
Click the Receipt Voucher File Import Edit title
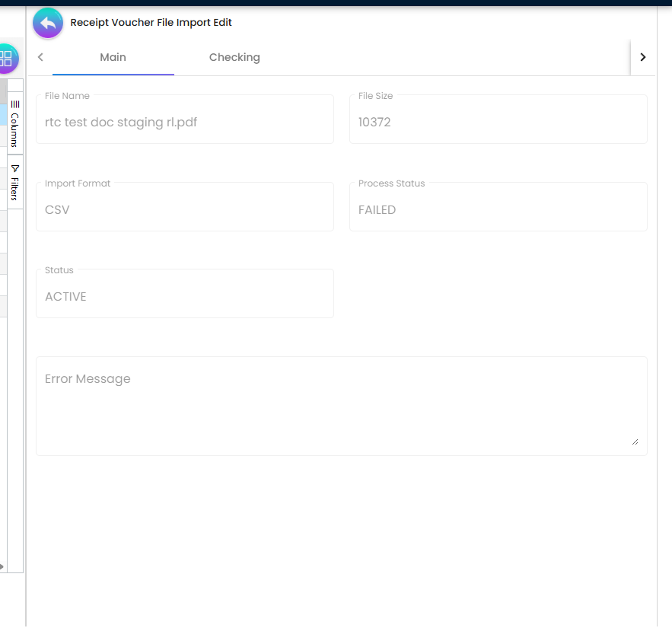click(x=151, y=23)
